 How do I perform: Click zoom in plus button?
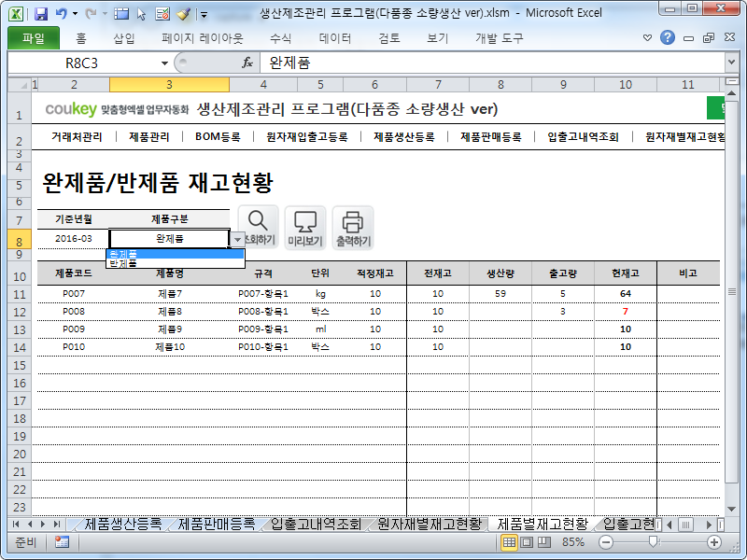point(713,542)
